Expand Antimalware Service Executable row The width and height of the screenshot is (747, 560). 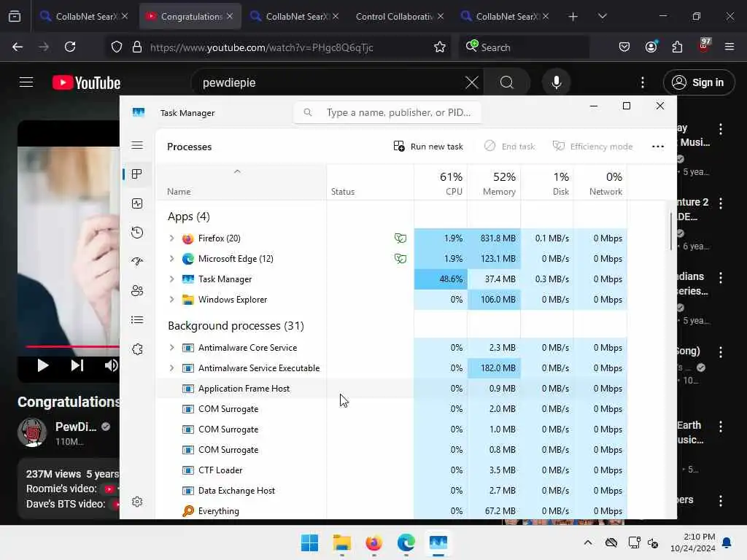pos(171,368)
